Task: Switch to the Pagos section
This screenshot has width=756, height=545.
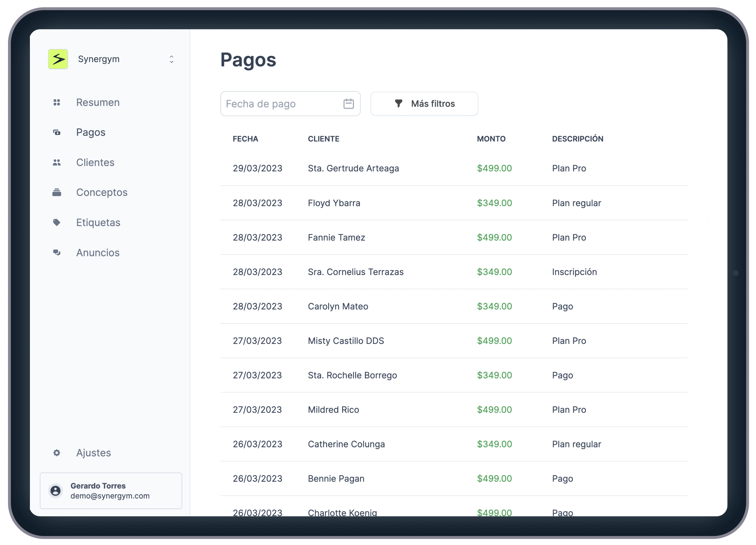Action: pyautogui.click(x=91, y=132)
